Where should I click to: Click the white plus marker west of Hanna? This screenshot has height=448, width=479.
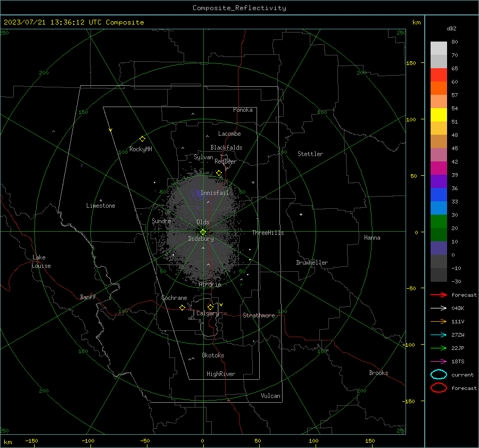pyautogui.click(x=301, y=214)
